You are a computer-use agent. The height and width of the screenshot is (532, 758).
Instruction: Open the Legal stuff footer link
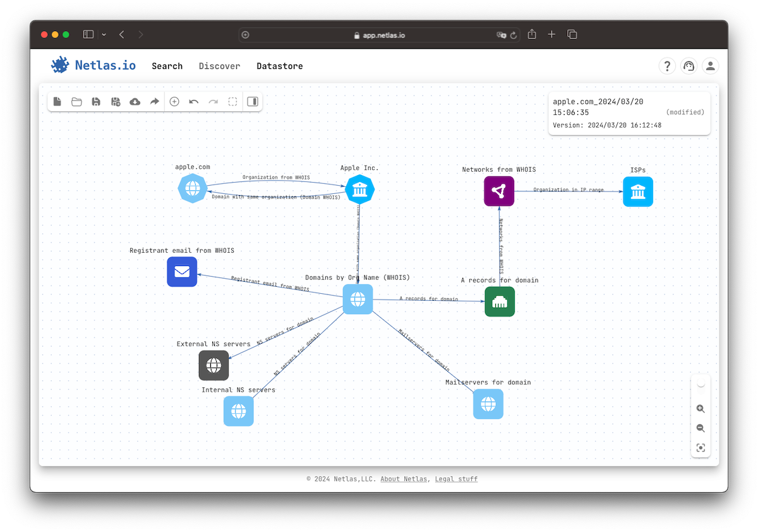456,479
